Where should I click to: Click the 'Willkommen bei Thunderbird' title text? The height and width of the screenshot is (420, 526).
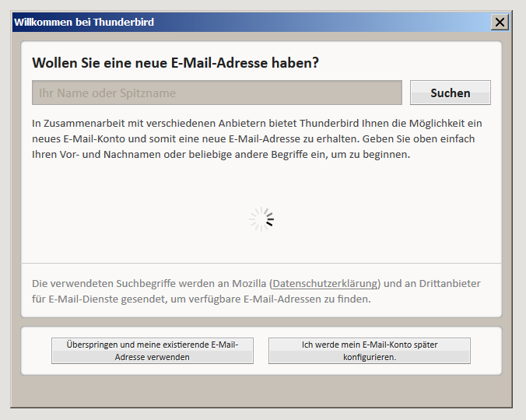coord(84,22)
